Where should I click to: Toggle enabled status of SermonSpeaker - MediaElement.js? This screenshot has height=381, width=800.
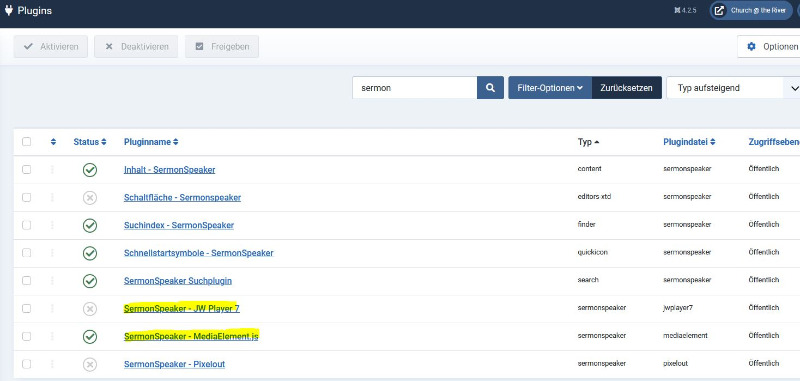(x=90, y=337)
